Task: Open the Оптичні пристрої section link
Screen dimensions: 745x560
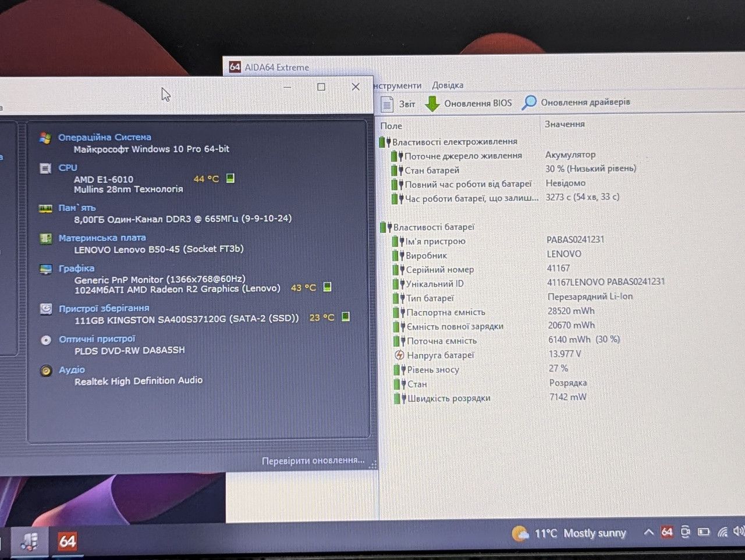Action: 97,339
